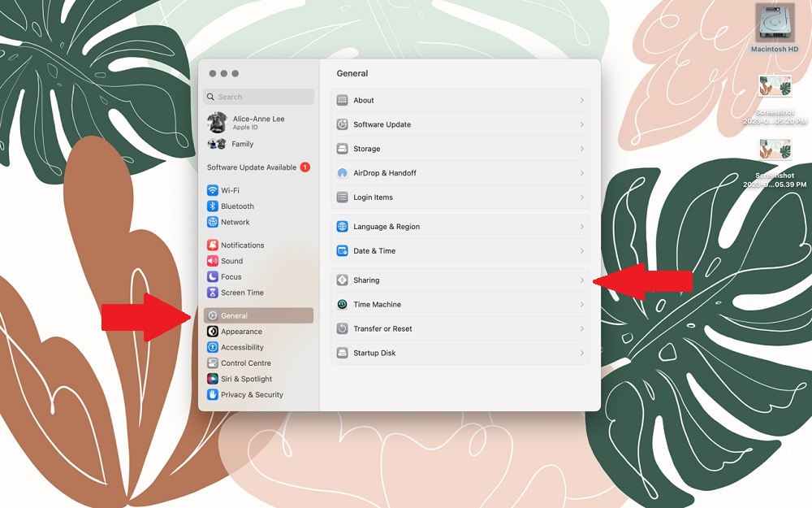Screen dimensions: 812x508
Task: Click the Alice-Anne Lee profile picture
Action: (x=218, y=123)
